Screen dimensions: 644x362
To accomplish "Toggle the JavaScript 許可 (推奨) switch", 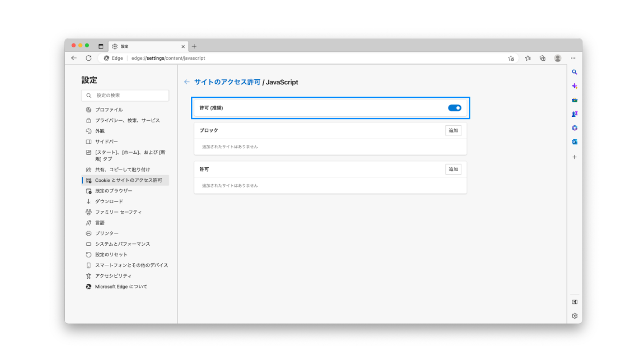I will [454, 108].
